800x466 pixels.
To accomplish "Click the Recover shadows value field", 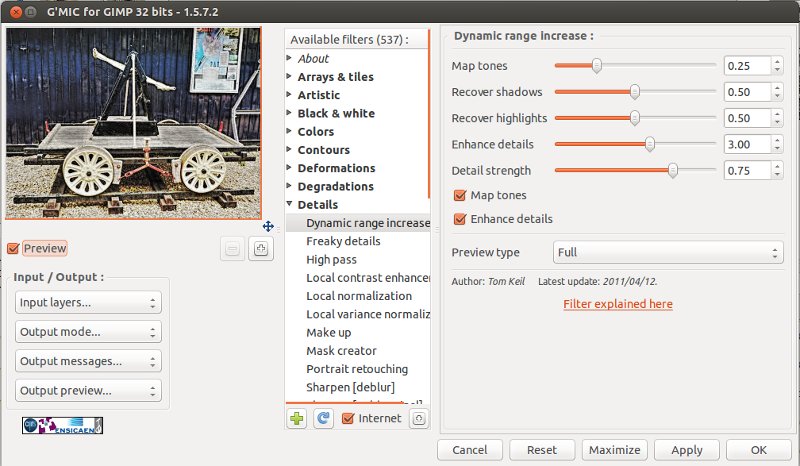I will point(747,92).
